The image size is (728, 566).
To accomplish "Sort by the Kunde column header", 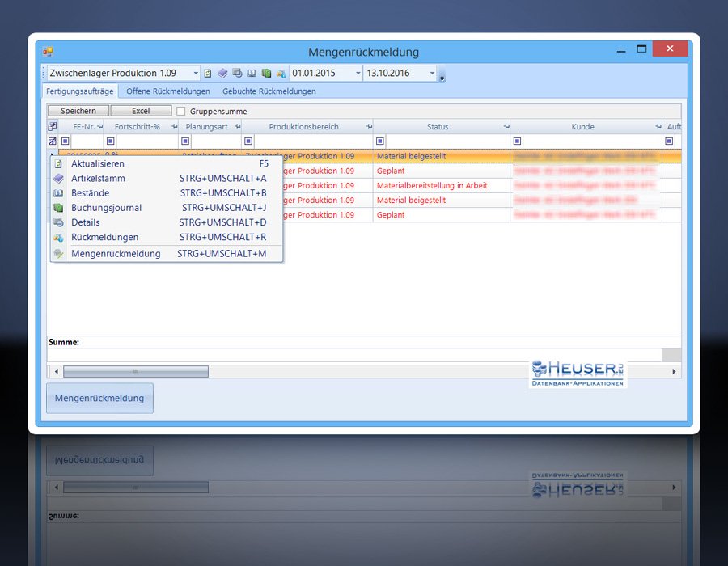I will (582, 127).
